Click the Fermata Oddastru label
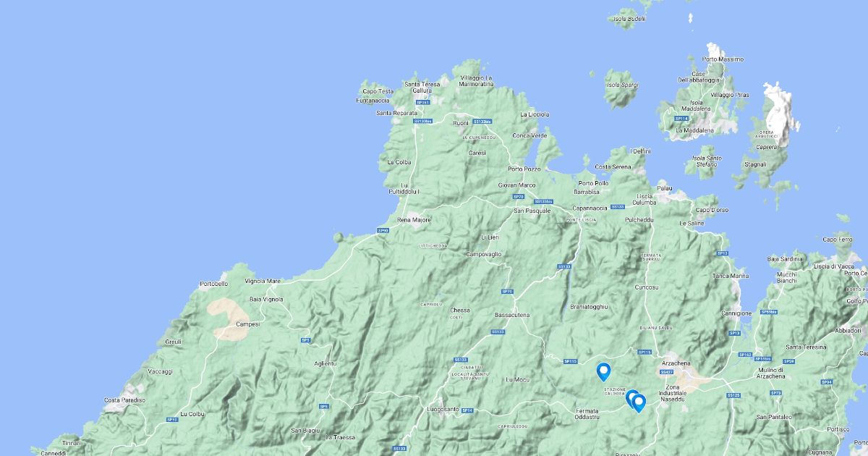 click(x=588, y=414)
